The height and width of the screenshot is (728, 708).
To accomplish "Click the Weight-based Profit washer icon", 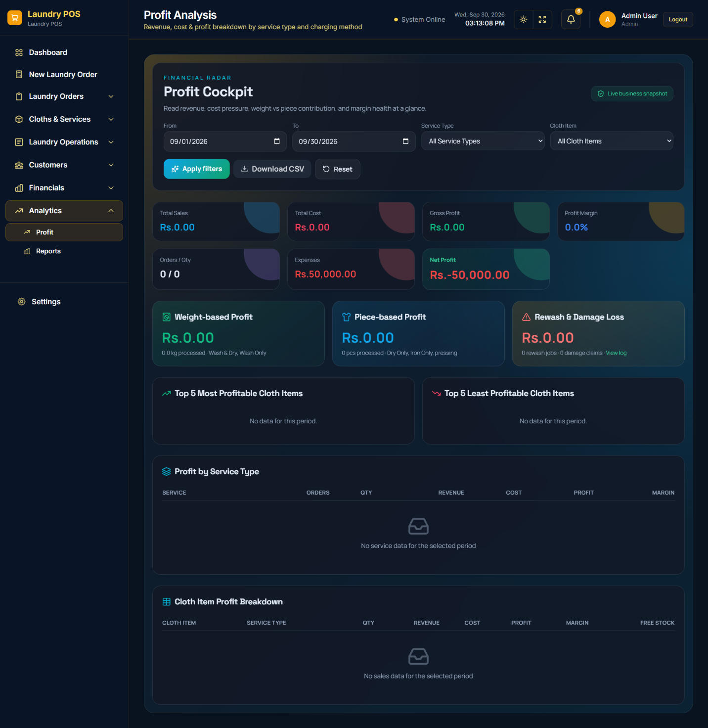I will 167,317.
